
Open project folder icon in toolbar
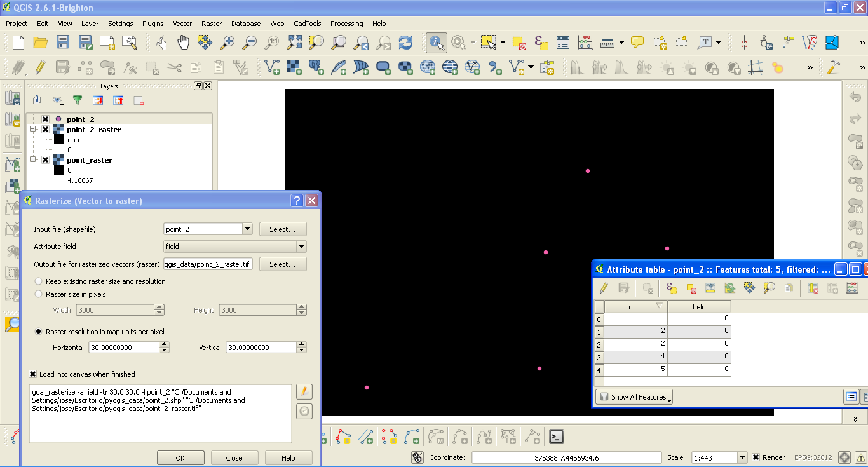tap(41, 43)
